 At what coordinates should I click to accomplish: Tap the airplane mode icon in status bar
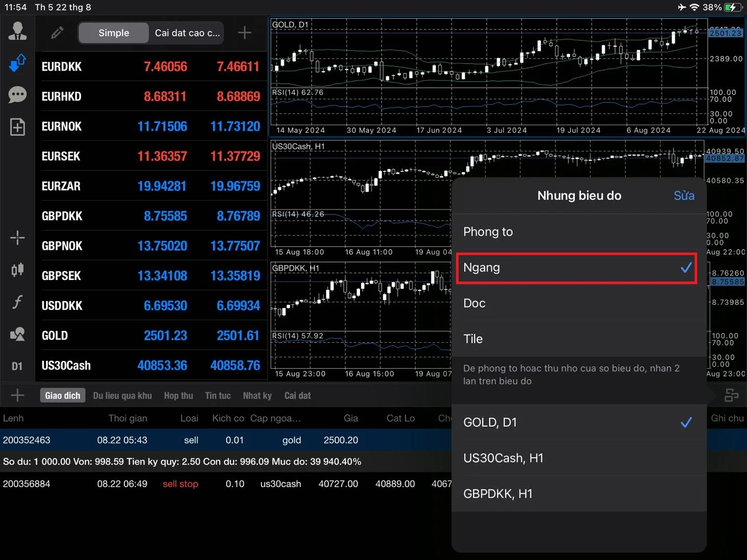682,7
